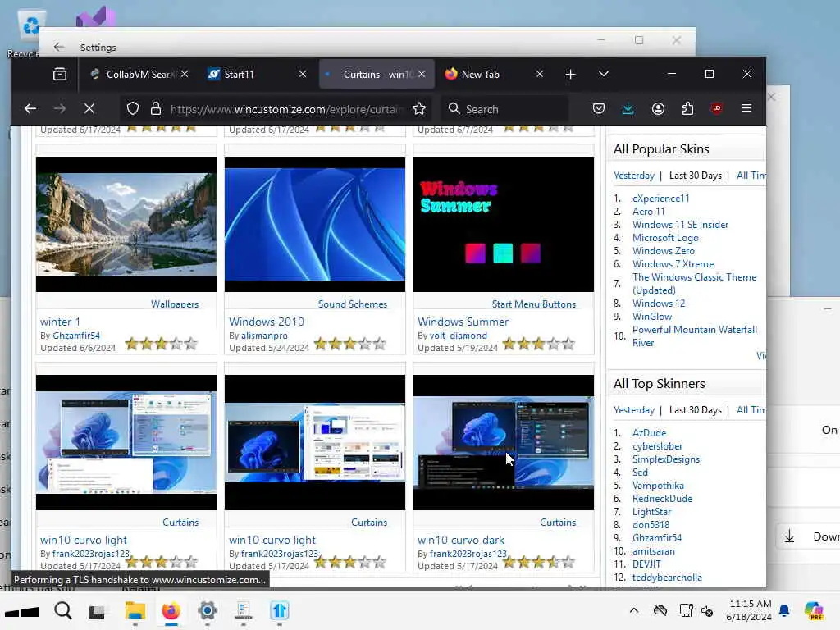Viewport: 840px width, 630px height.
Task: Open the Windows 2010 sound scheme thumbnail
Action: pyautogui.click(x=315, y=225)
